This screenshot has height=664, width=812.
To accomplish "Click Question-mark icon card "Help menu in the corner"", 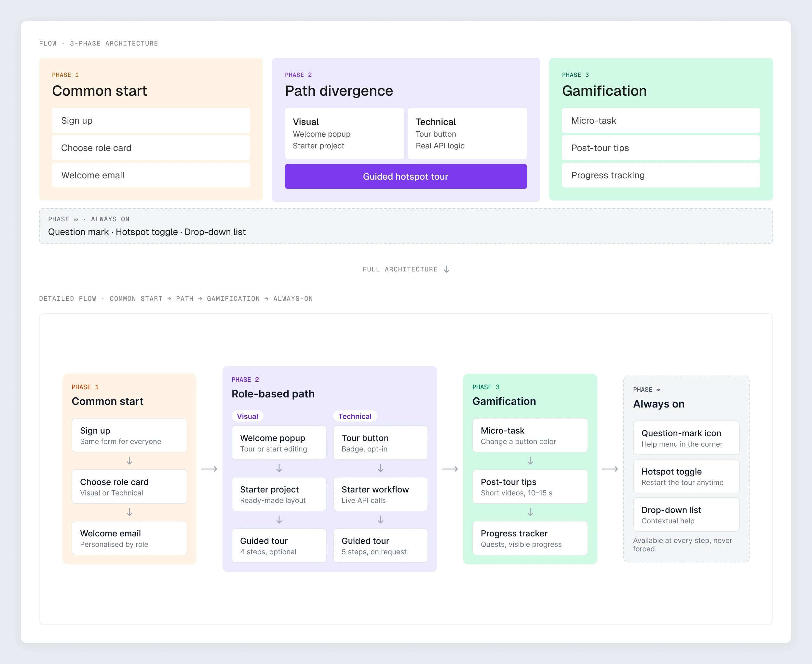I will coord(686,438).
